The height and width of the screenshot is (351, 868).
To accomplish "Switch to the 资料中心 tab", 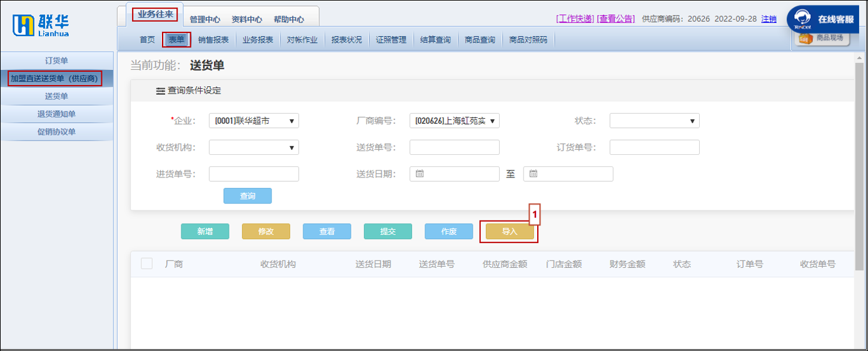I will (x=247, y=19).
